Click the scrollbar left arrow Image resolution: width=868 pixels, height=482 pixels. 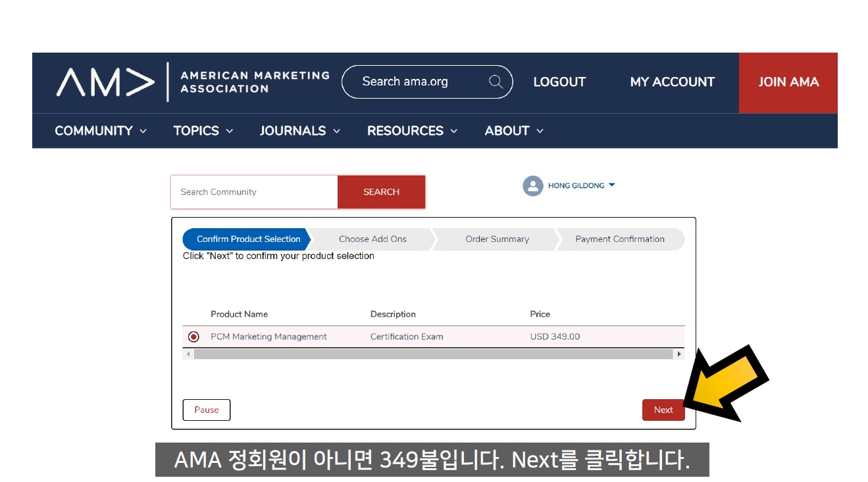(188, 354)
